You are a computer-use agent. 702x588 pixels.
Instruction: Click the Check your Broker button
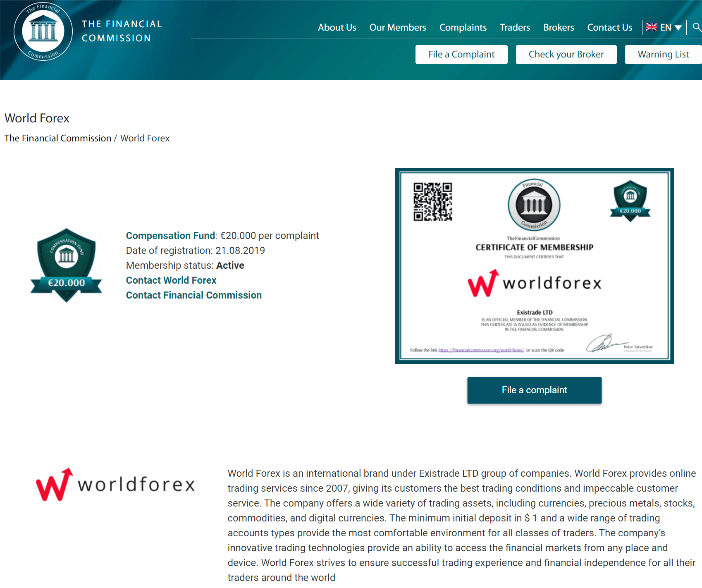[566, 55]
